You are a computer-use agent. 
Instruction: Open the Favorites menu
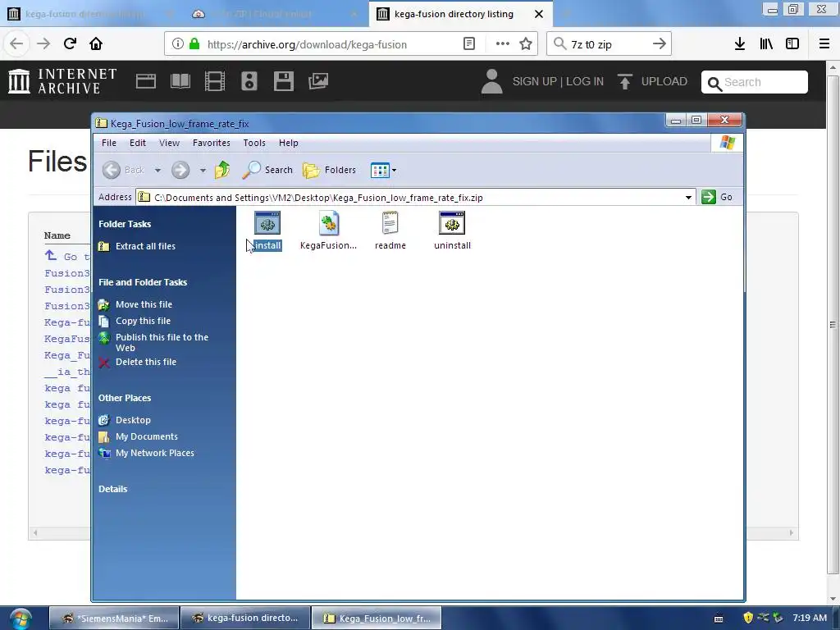(x=211, y=143)
